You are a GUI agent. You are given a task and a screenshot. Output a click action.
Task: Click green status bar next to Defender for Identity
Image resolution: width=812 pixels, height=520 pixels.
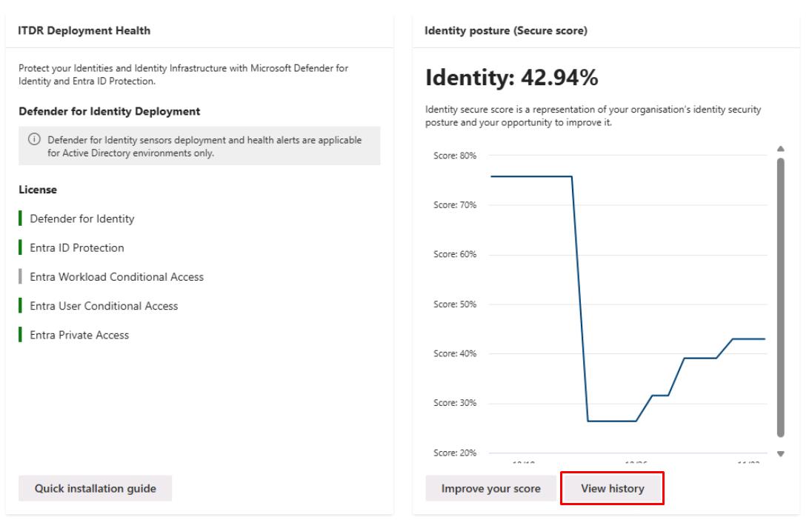[21, 219]
